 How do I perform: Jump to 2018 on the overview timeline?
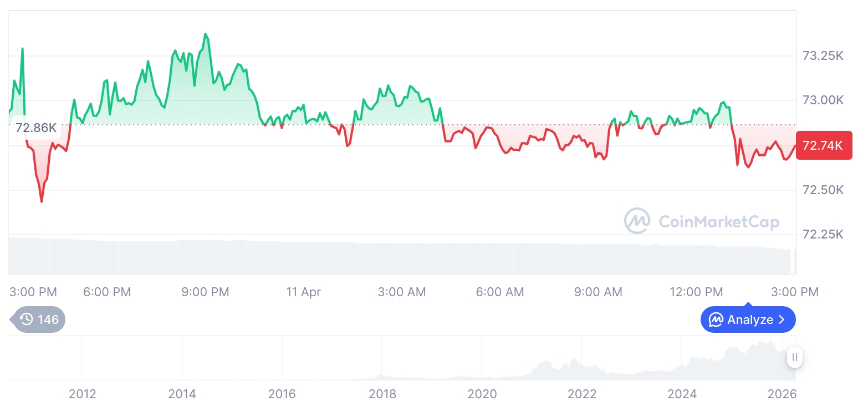[x=382, y=394]
